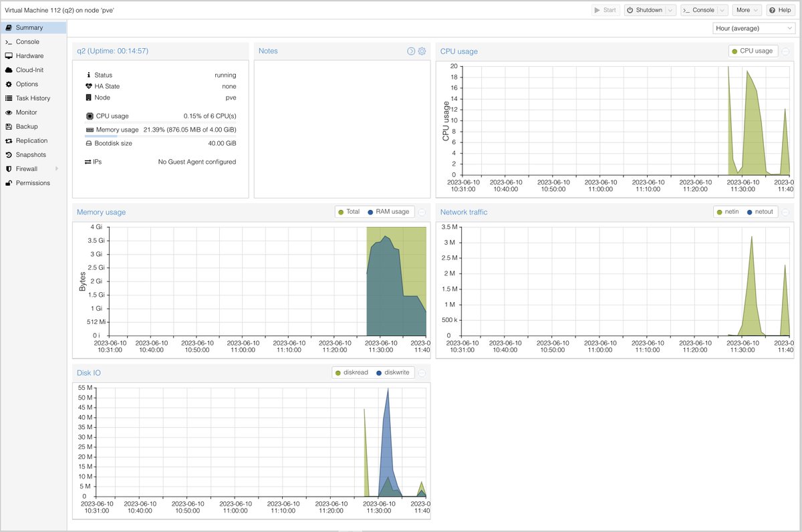This screenshot has height=532, width=802.
Task: Select the Monitor menu item
Action: pos(27,112)
